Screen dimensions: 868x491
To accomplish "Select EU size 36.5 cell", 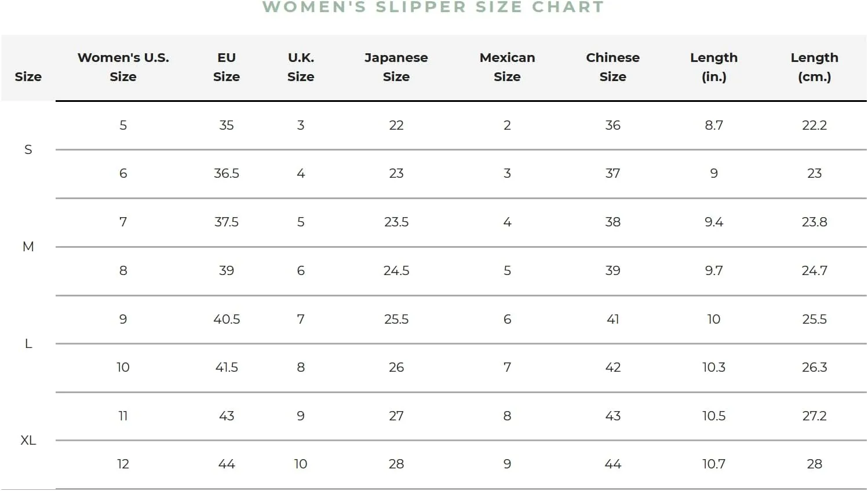I will point(226,174).
